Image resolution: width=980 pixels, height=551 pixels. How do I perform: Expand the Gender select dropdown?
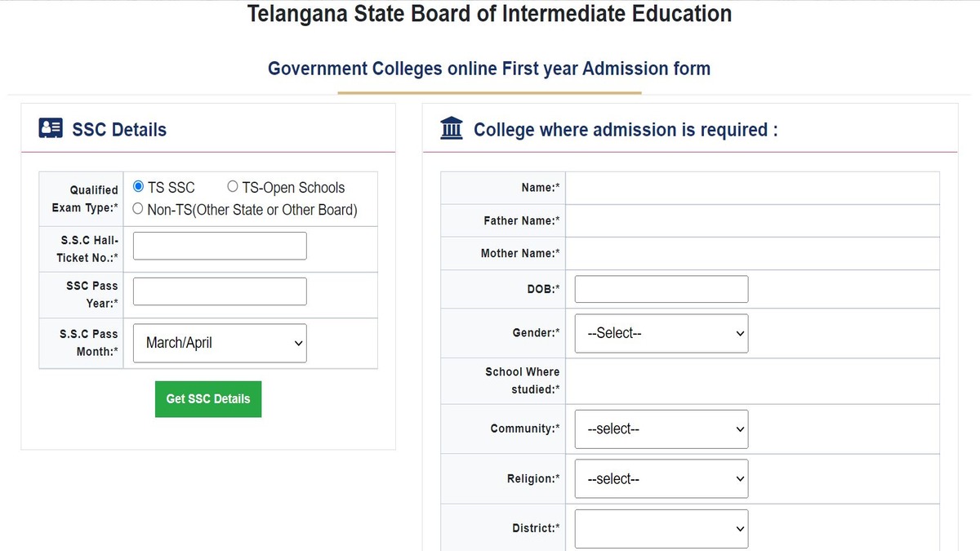[x=661, y=333]
